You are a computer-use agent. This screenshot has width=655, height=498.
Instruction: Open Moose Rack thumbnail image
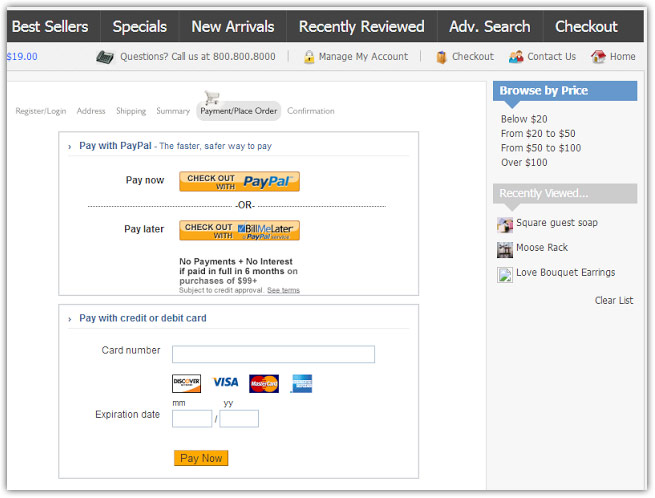[x=505, y=250]
